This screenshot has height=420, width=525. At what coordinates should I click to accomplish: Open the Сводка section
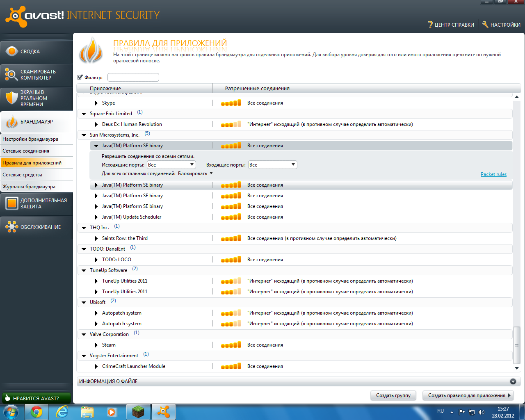(36, 52)
